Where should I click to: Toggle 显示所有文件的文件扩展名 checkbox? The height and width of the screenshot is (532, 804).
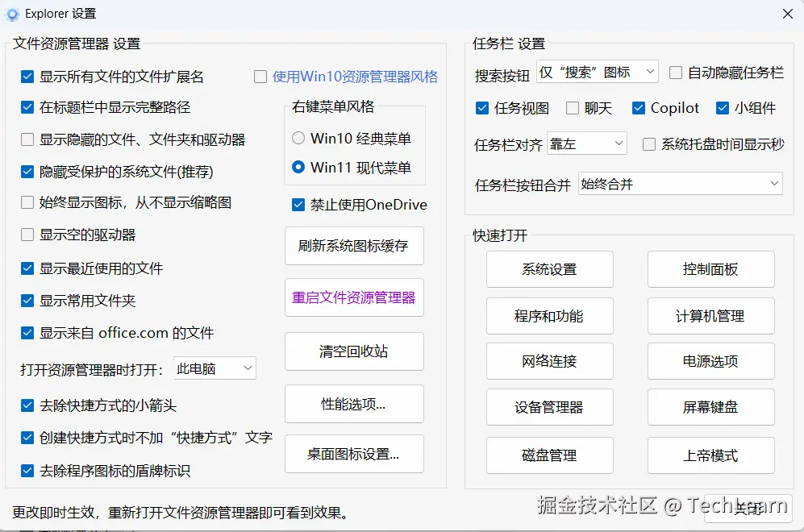pyautogui.click(x=27, y=77)
